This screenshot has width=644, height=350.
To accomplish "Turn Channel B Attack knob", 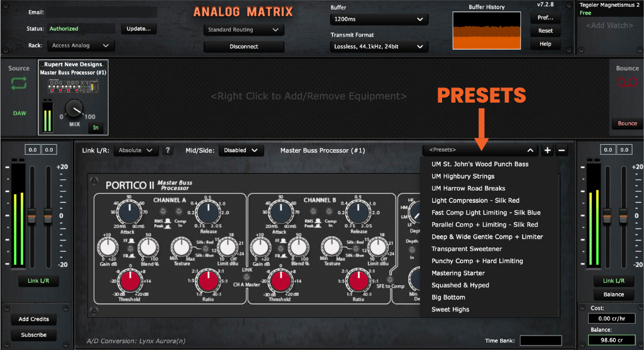I will 280,212.
